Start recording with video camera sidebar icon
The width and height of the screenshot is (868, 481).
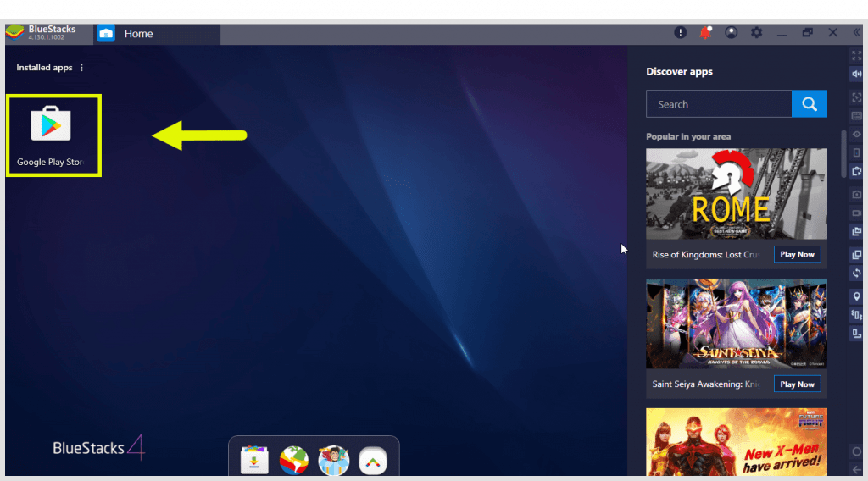[856, 213]
